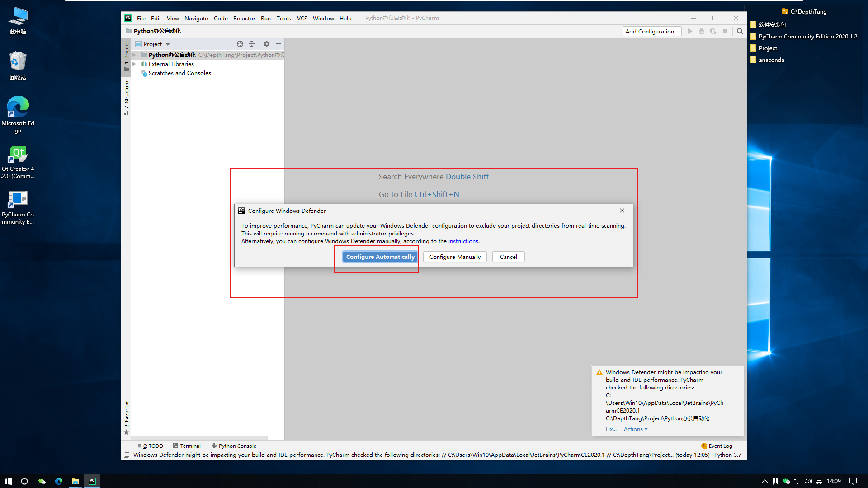Click the Stop square icon in toolbar

725,31
